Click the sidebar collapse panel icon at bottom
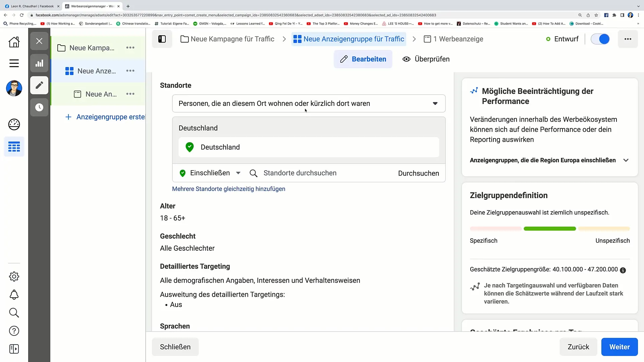 click(x=14, y=349)
